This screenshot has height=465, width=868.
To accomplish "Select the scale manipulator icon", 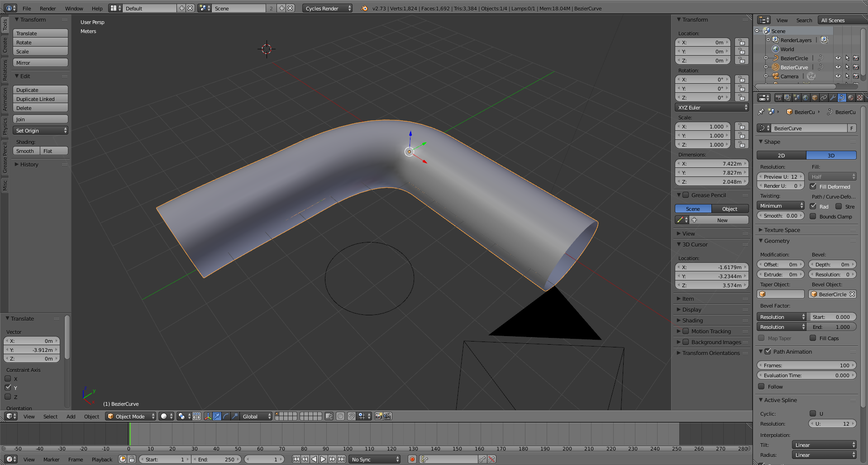I will pos(235,416).
